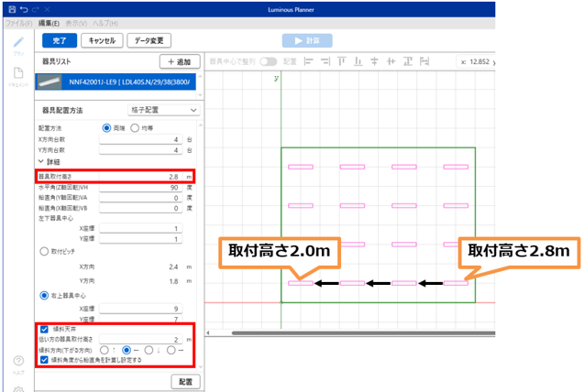Open the document sidebar icon
584x392 pixels.
pos(18,74)
